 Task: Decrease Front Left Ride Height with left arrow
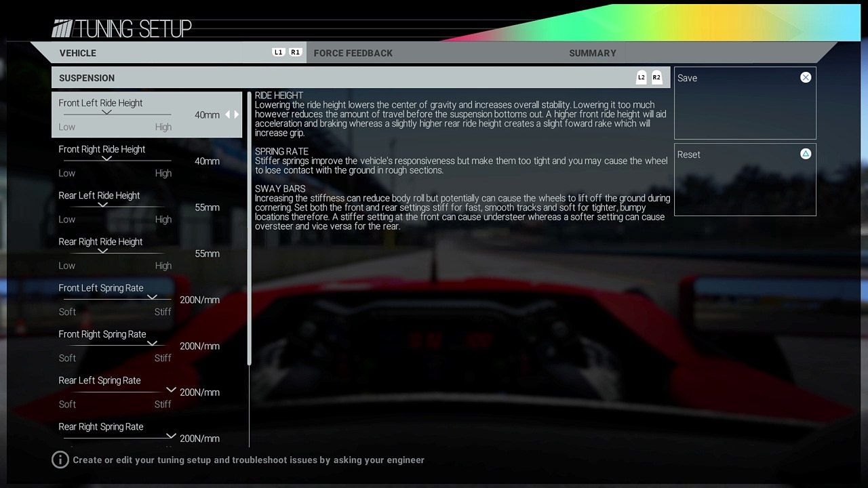coord(228,115)
